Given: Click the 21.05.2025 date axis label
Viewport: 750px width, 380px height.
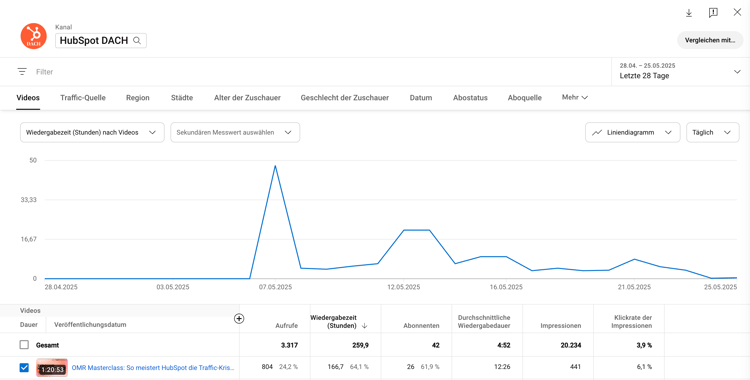Looking at the screenshot, I should pyautogui.click(x=634, y=287).
